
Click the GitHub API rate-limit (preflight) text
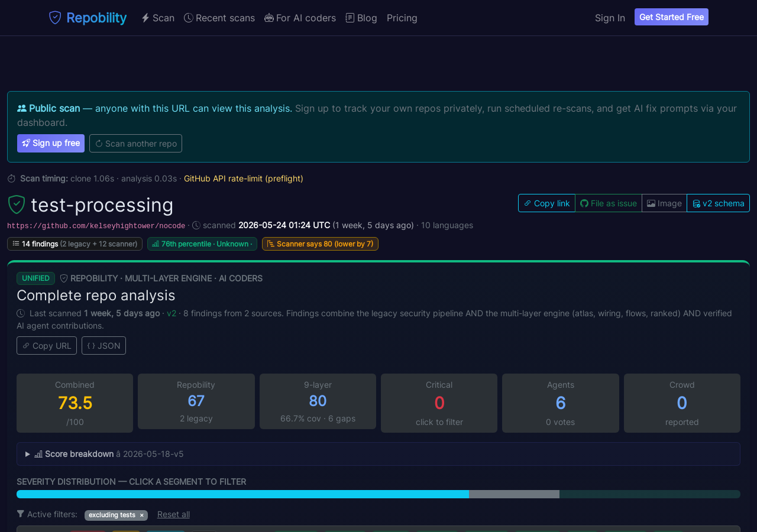point(244,179)
